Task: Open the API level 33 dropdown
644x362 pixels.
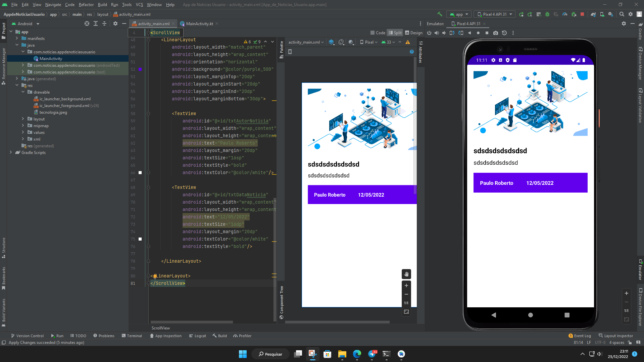Action: (388, 42)
